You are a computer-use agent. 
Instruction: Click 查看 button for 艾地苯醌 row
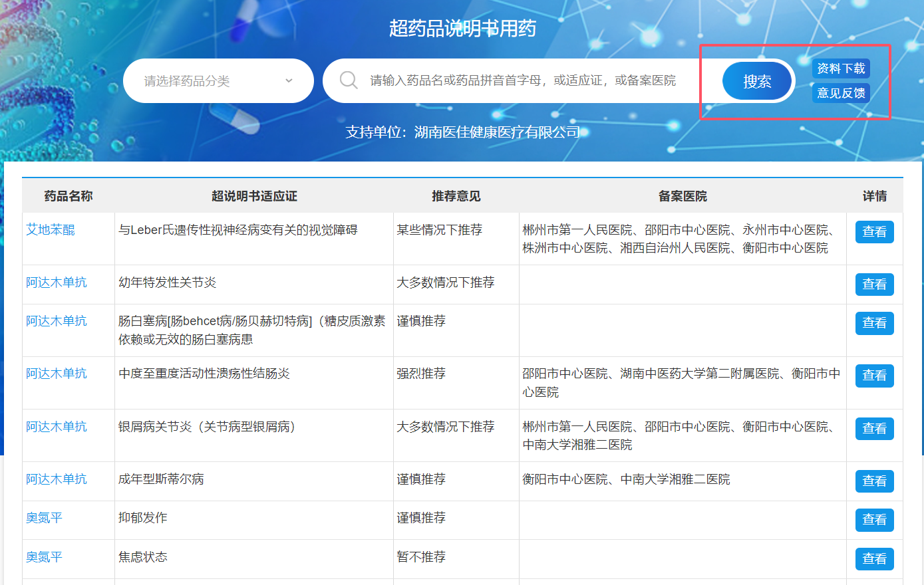874,232
